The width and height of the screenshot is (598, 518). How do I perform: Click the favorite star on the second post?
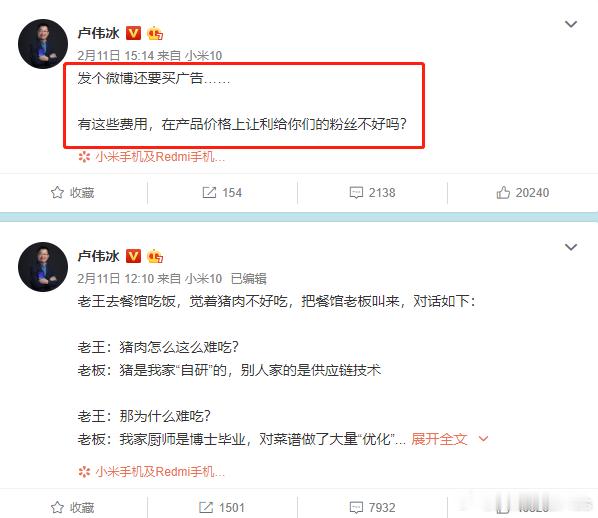[x=57, y=507]
